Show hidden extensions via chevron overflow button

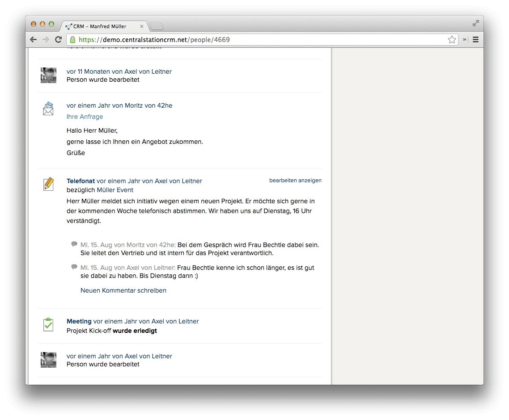pos(465,40)
